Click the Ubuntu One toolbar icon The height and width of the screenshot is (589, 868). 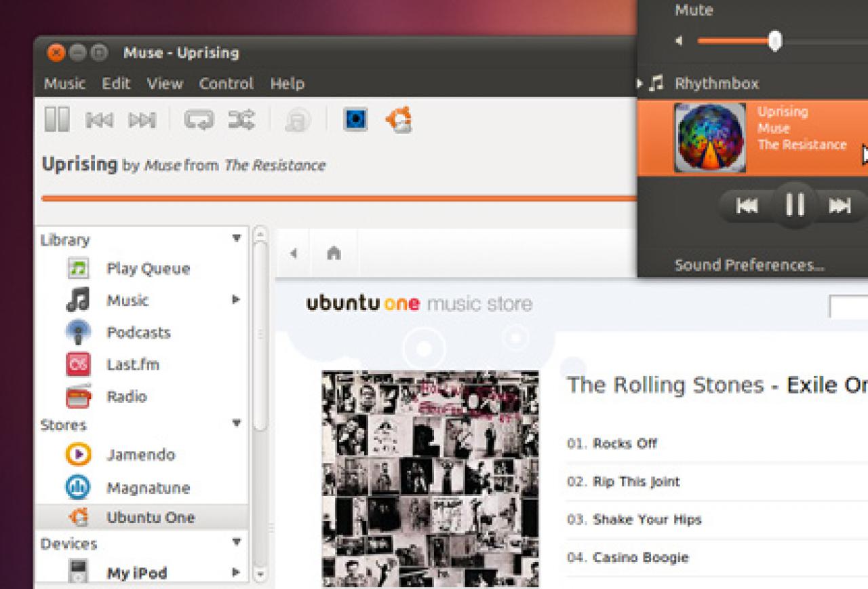(399, 119)
